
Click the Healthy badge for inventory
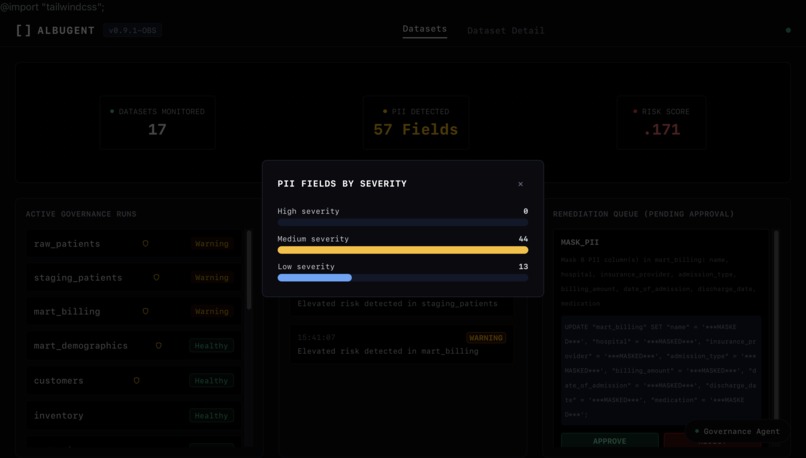(x=211, y=416)
